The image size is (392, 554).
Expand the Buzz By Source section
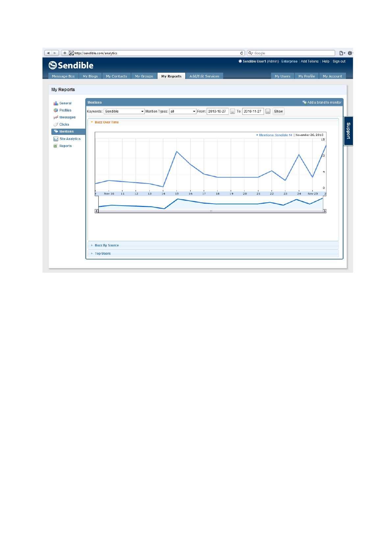click(x=213, y=245)
